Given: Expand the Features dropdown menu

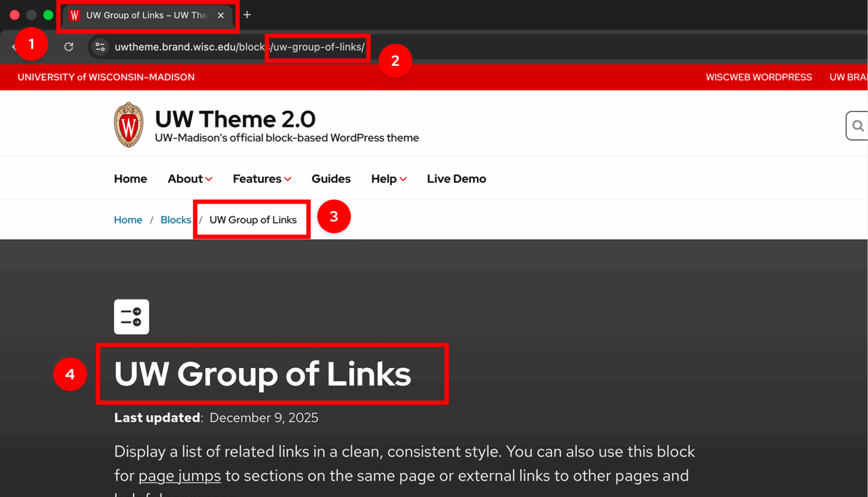Looking at the screenshot, I should [261, 179].
